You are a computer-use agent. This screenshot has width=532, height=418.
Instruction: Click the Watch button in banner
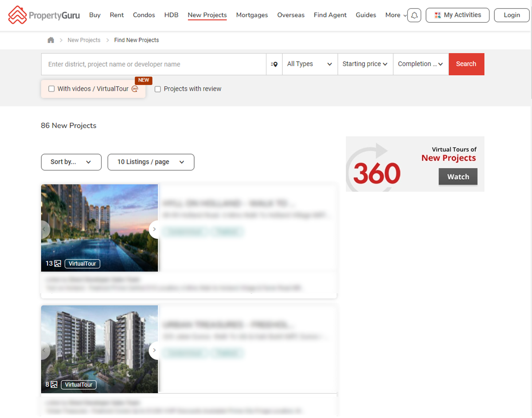click(x=458, y=177)
